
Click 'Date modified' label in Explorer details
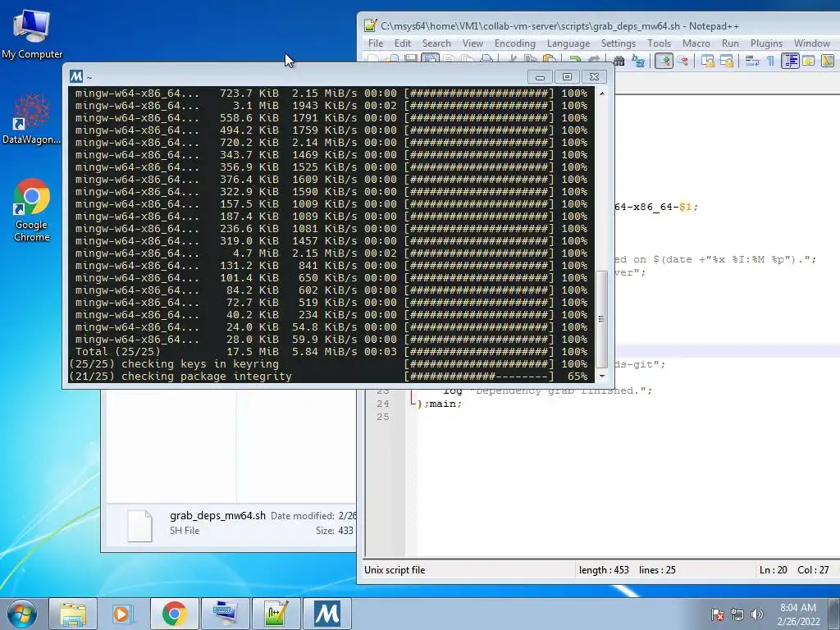coord(302,516)
